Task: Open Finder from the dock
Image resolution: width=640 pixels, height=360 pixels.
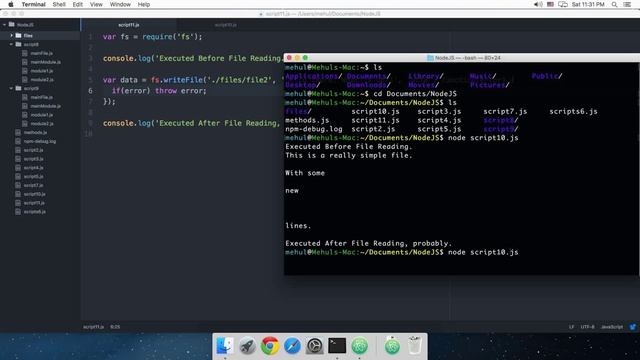Action: click(224, 346)
